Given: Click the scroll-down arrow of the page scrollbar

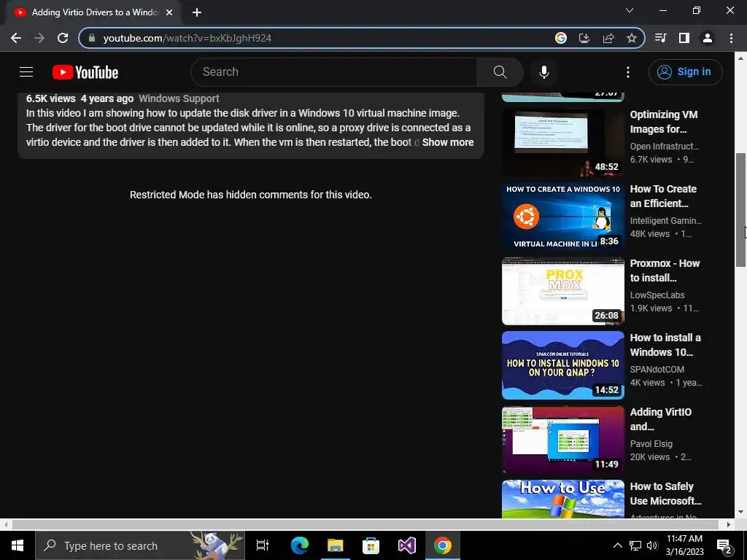Looking at the screenshot, I should tap(740, 513).
